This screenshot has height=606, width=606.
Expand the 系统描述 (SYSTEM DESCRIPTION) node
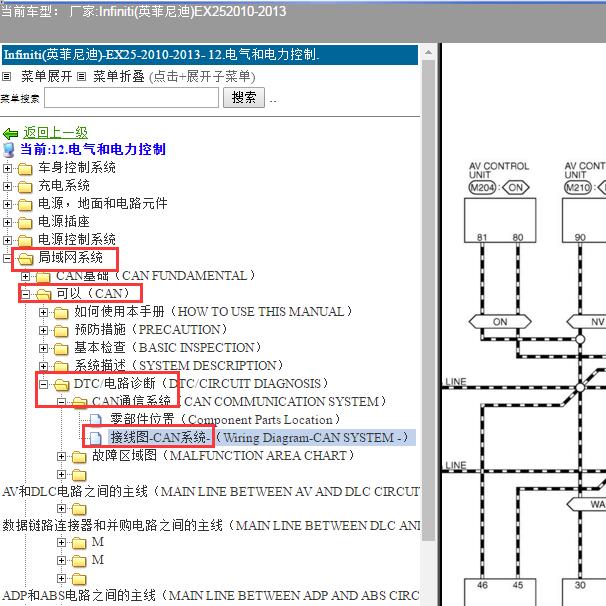(43, 366)
